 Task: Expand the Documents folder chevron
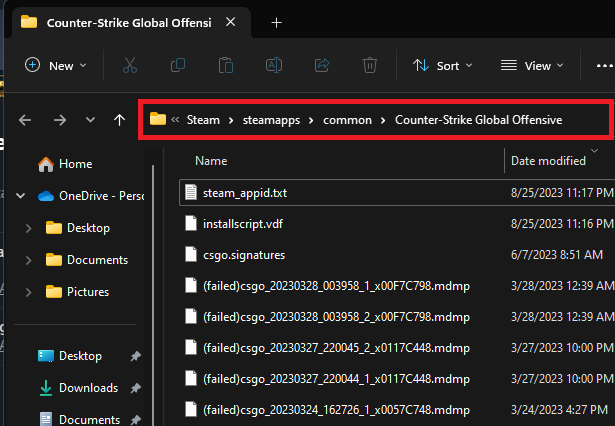[x=28, y=260]
